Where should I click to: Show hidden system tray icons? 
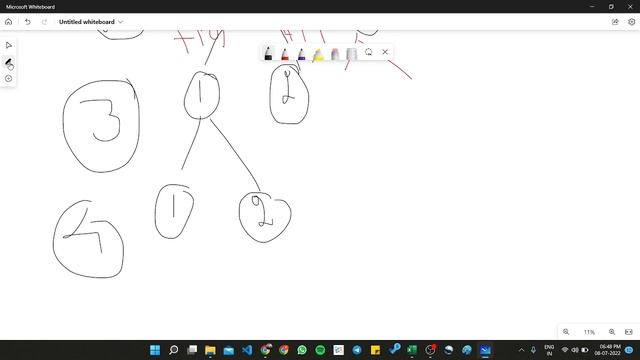pyautogui.click(x=521, y=350)
